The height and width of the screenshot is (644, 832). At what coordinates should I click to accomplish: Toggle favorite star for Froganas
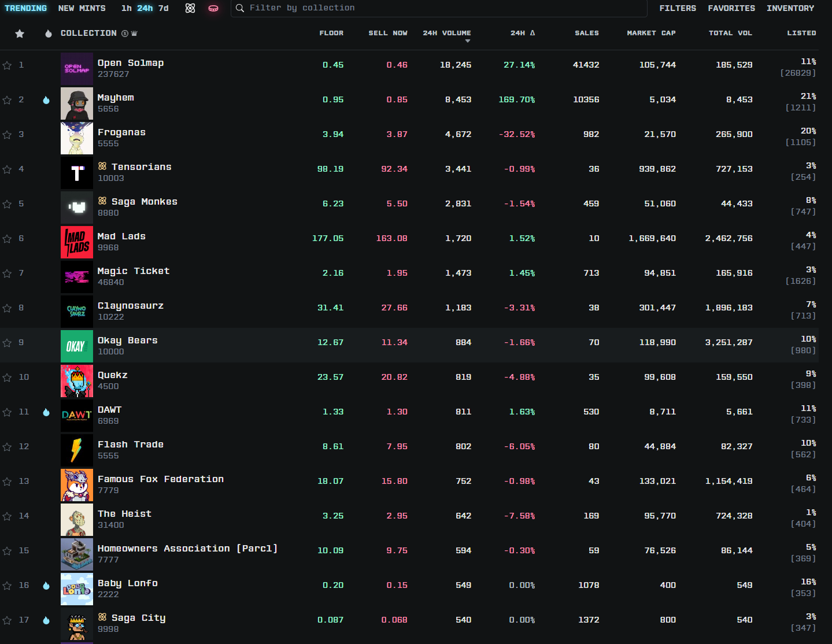tap(7, 135)
